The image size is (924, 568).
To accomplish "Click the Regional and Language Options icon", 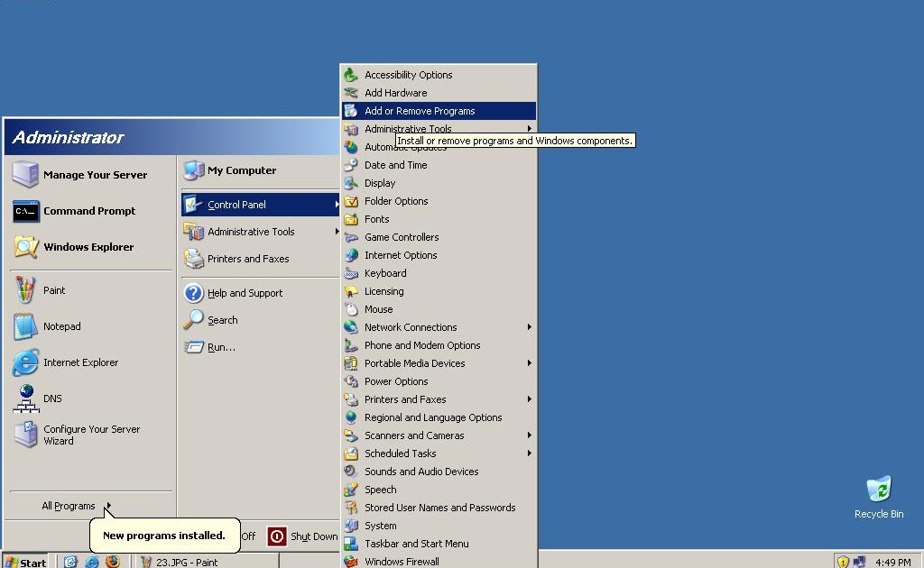I will point(351,417).
